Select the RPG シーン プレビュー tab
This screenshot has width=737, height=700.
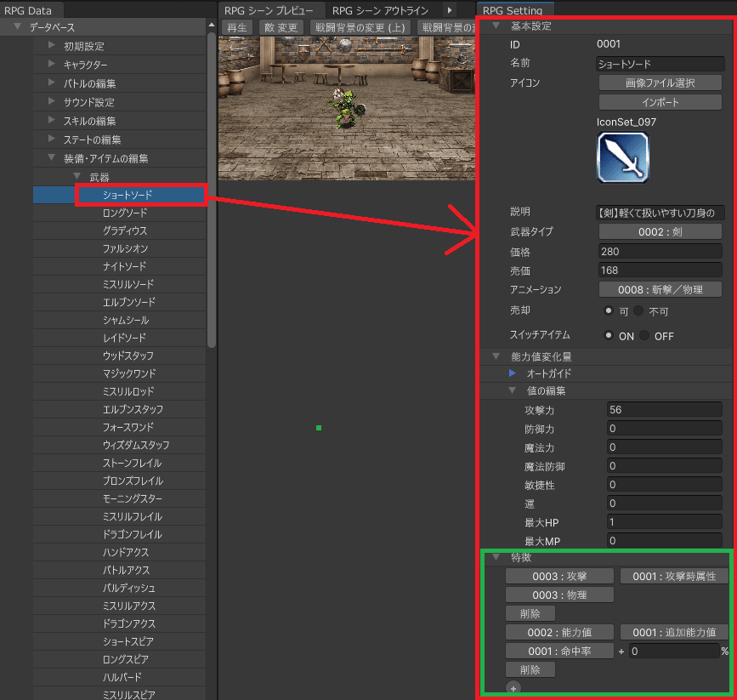tap(269, 10)
